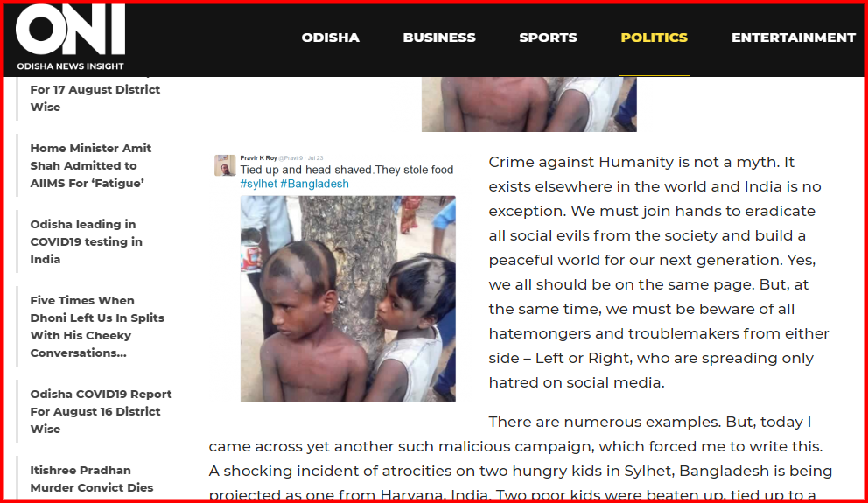The width and height of the screenshot is (868, 503).
Task: Click the cropped article image at top
Action: click(x=528, y=105)
